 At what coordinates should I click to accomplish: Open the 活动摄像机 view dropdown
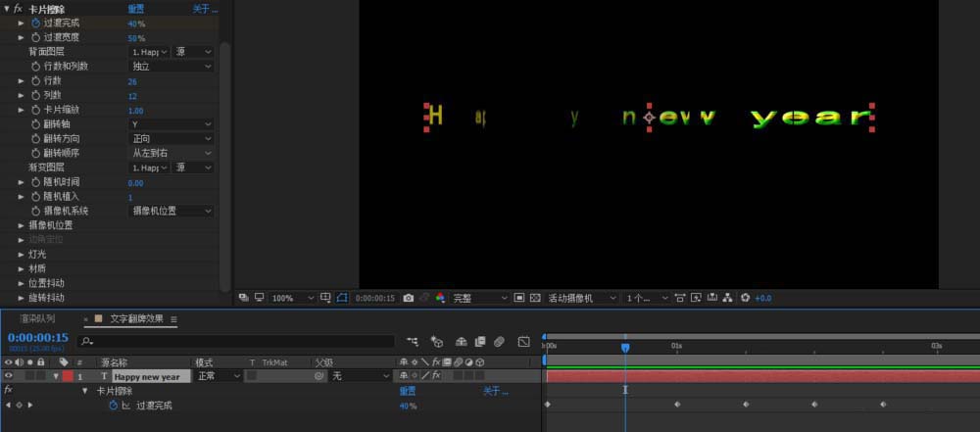coord(582,298)
